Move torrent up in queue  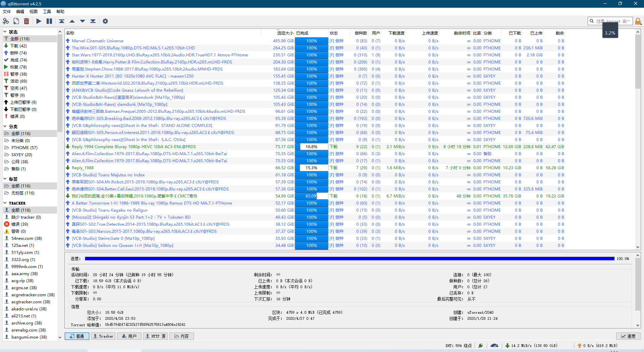click(72, 21)
